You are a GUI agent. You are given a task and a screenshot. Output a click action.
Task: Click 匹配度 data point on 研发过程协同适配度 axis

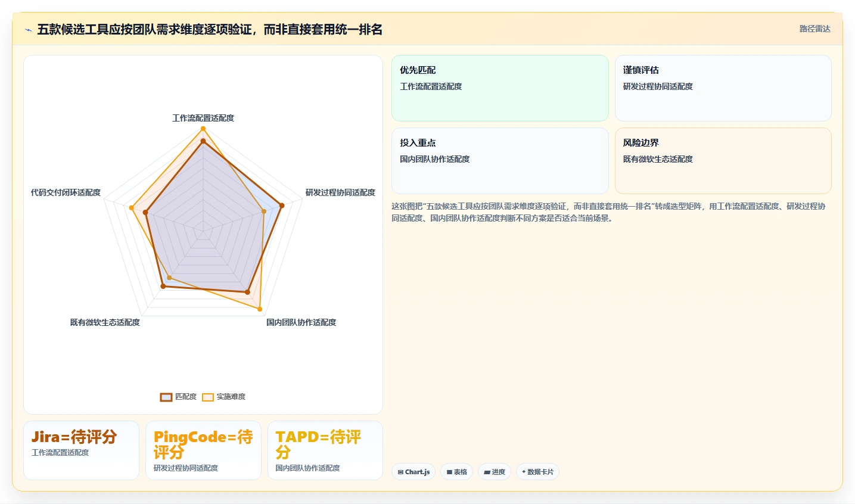tap(282, 206)
